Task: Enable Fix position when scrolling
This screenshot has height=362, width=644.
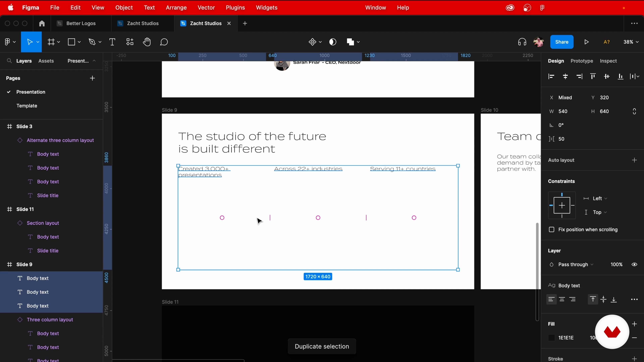Action: (551, 230)
